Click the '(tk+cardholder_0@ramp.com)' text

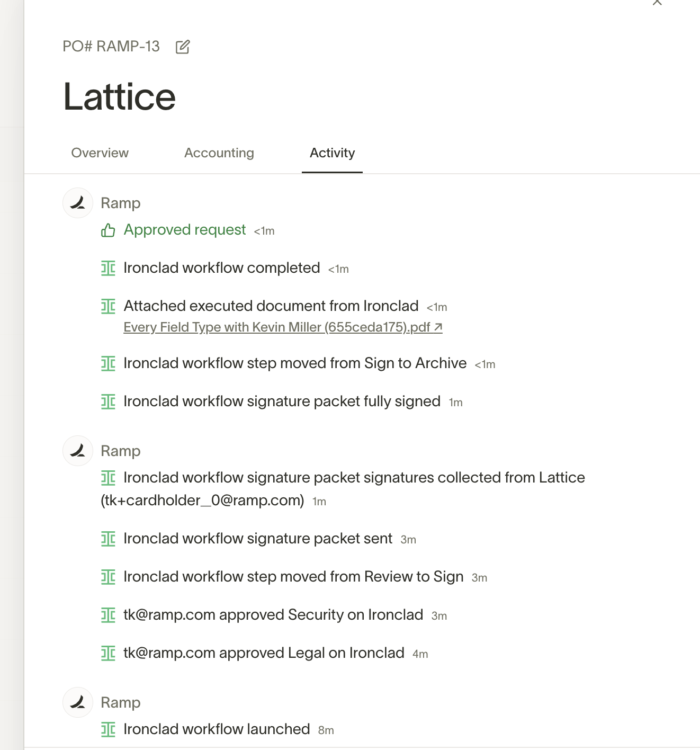point(202,501)
